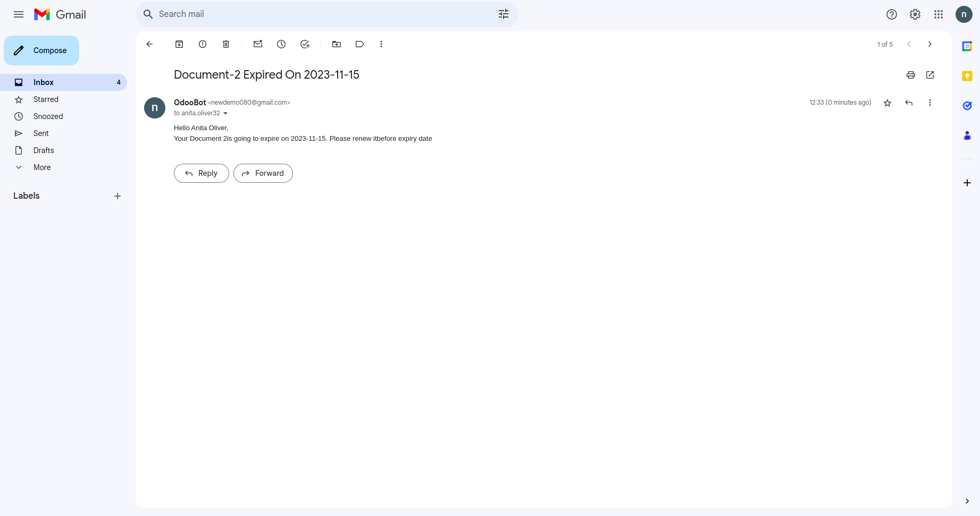Open Google Keep side panel
Image resolution: width=980 pixels, height=516 pixels.
(967, 76)
